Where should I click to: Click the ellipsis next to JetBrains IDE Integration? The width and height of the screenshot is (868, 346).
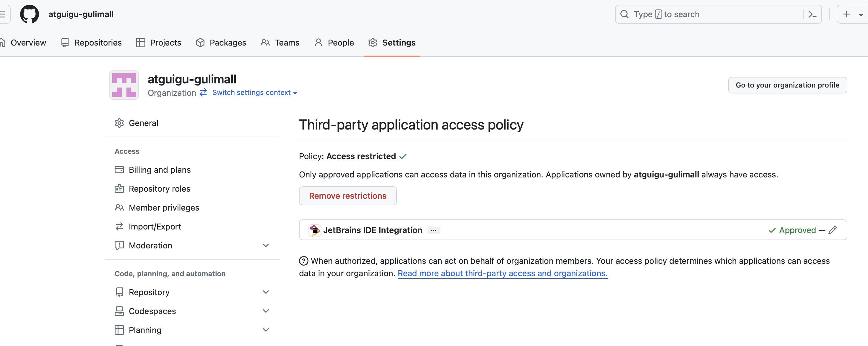pos(433,230)
